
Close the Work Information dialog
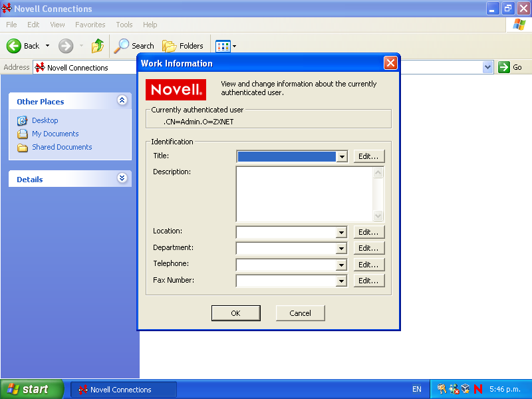pos(390,63)
